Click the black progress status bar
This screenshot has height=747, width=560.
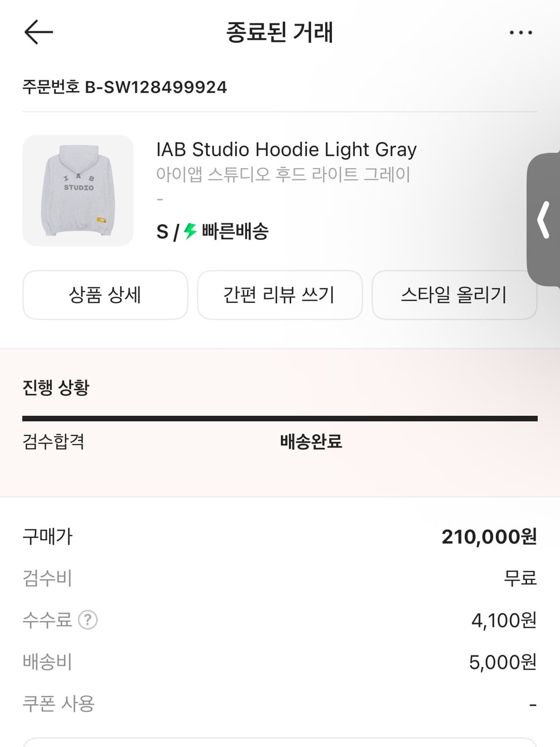point(280,419)
